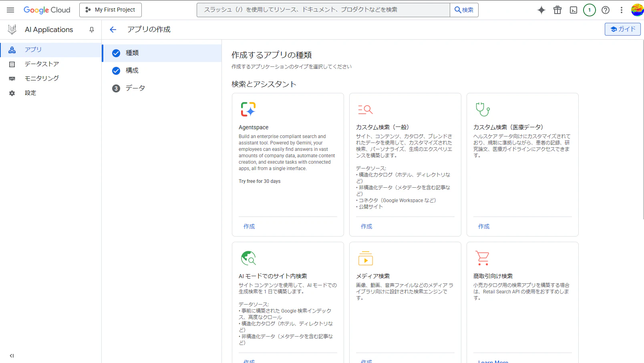Go back with the left arrow
The image size is (644, 363).
(113, 30)
